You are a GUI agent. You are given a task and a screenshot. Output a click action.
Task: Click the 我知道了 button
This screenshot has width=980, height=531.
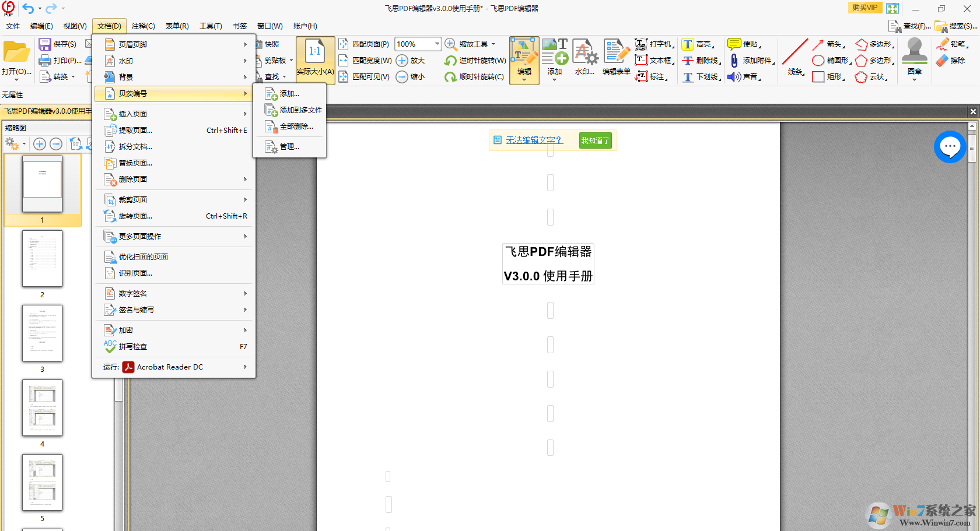pyautogui.click(x=594, y=140)
